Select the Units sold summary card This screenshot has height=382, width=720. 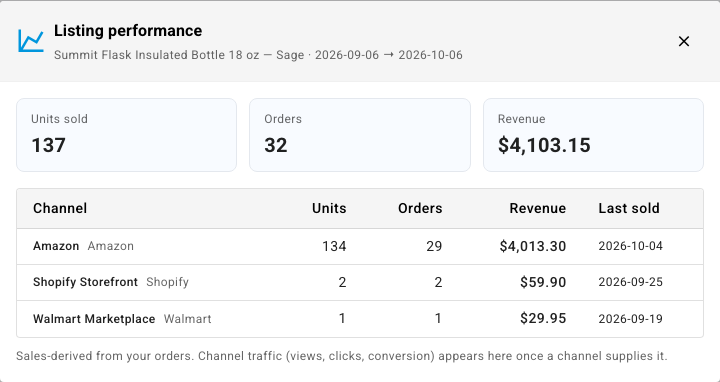coord(127,135)
